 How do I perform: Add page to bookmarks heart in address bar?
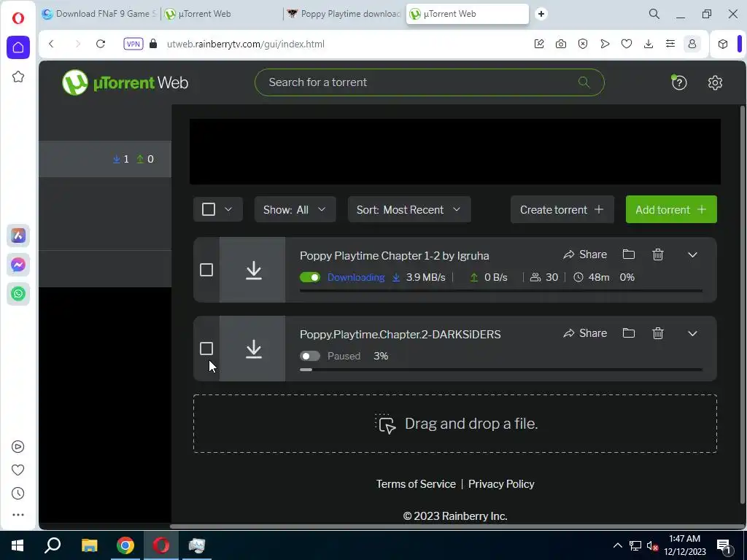627,44
